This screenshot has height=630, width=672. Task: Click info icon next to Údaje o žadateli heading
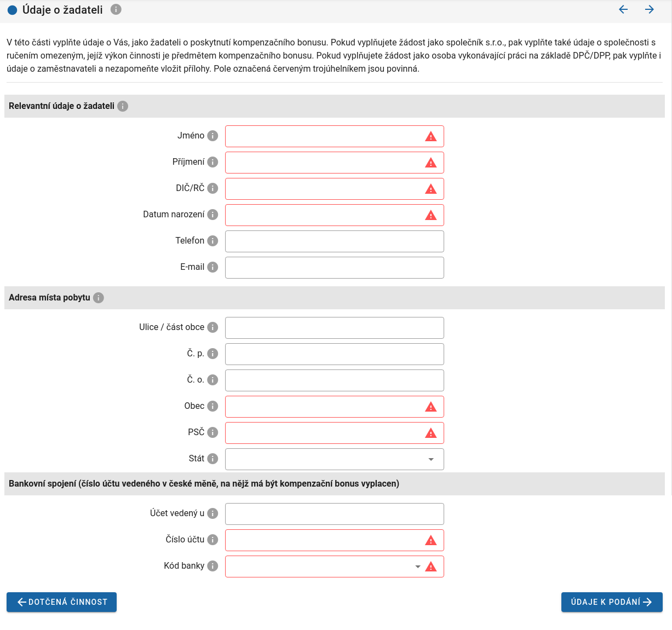tap(116, 9)
